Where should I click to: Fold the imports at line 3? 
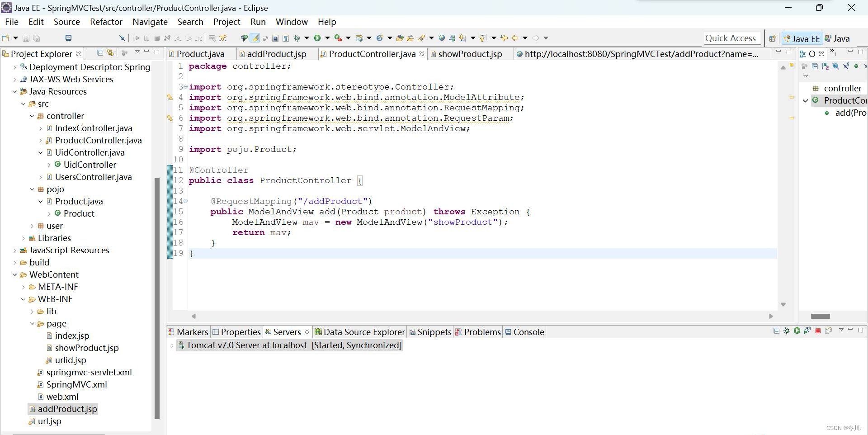coord(185,87)
